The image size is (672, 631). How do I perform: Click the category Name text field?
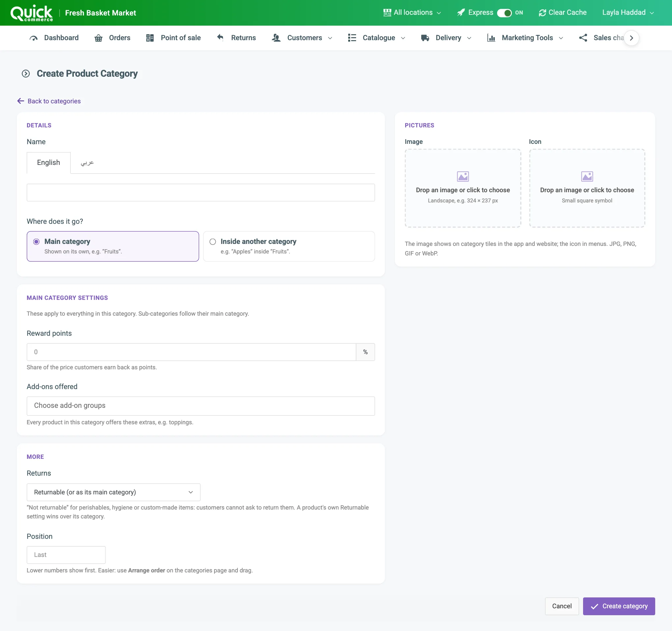click(x=201, y=193)
